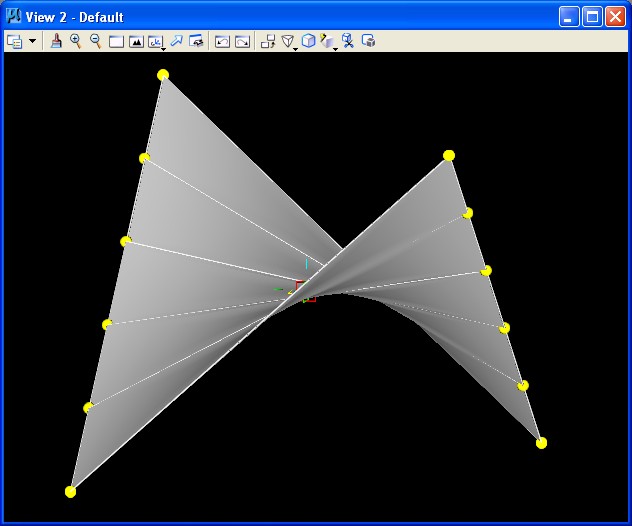Open the View 2 window system menu icon
This screenshot has height=526, width=632.
click(x=14, y=16)
